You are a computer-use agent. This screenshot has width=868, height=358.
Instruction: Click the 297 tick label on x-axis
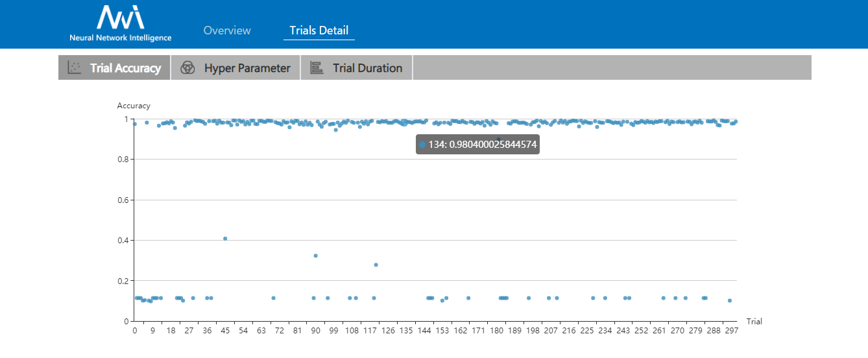click(x=732, y=330)
